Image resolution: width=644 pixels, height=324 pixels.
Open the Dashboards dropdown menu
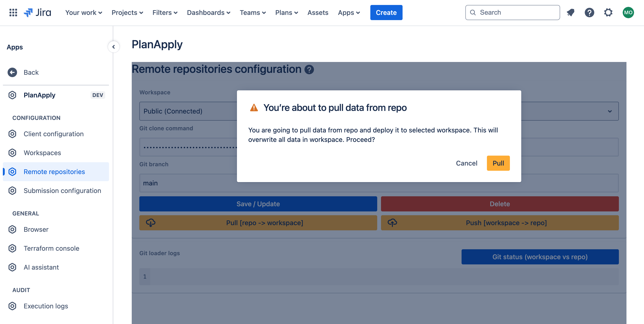pyautogui.click(x=208, y=13)
